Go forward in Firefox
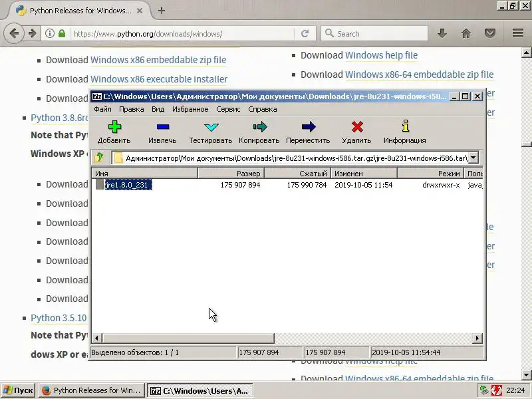Viewport: 532px width, 399px height. tap(32, 33)
